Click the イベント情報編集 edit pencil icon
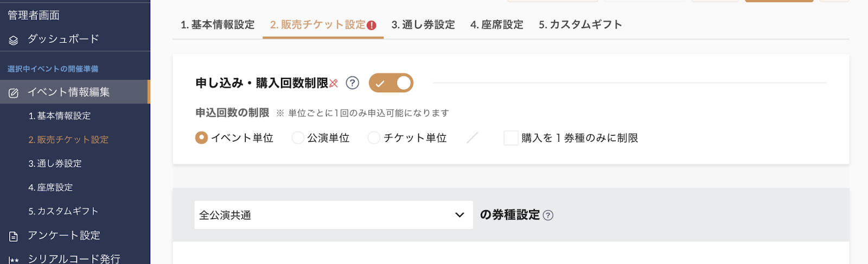868x264 pixels. 14,93
